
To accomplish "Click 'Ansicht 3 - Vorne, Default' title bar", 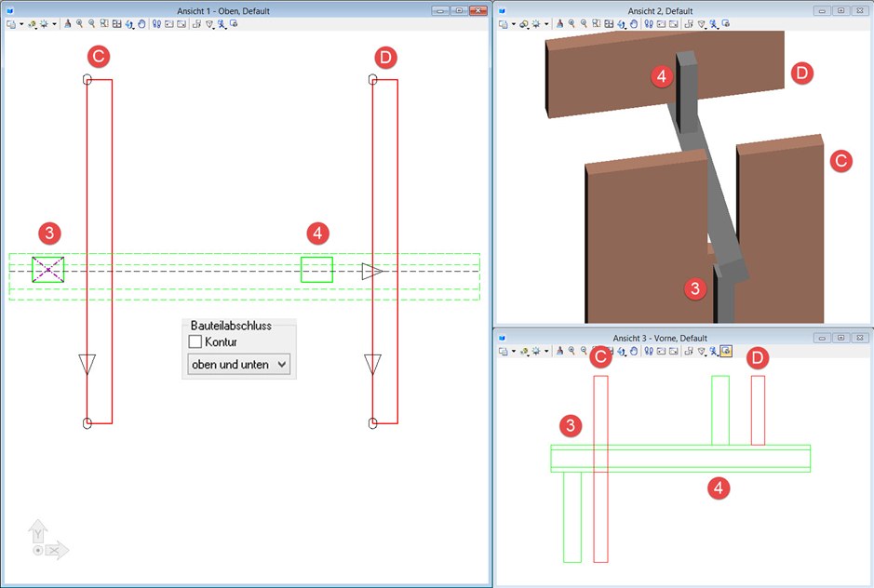I will (x=660, y=338).
